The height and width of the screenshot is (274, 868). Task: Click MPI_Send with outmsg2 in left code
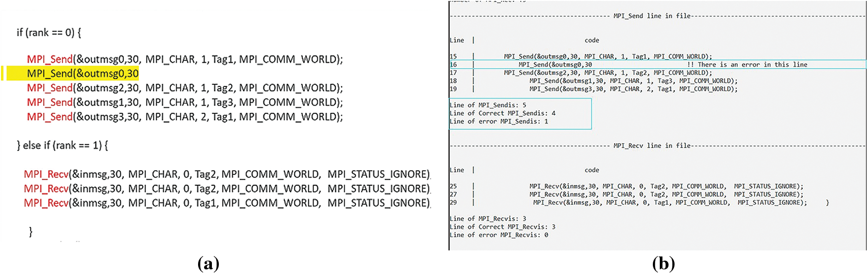[185, 88]
